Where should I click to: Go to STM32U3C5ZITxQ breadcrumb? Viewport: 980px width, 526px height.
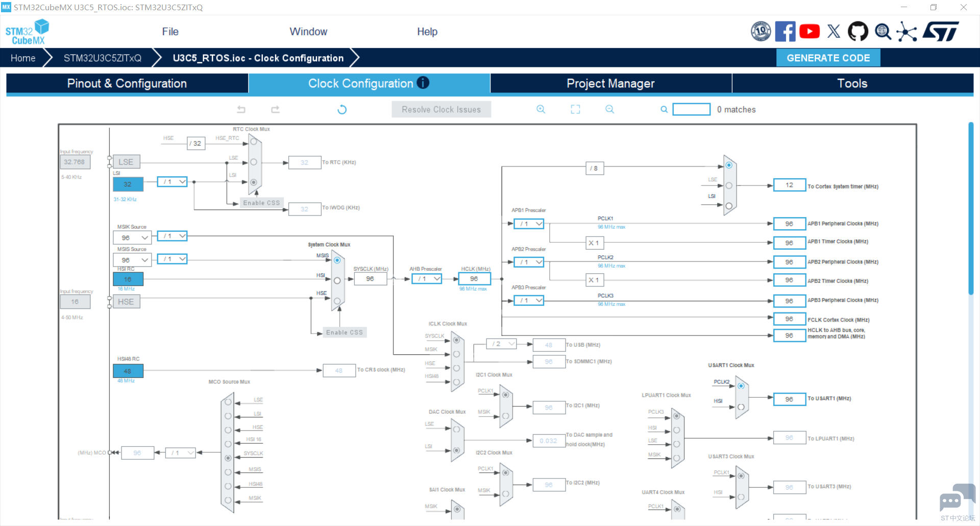pos(103,58)
